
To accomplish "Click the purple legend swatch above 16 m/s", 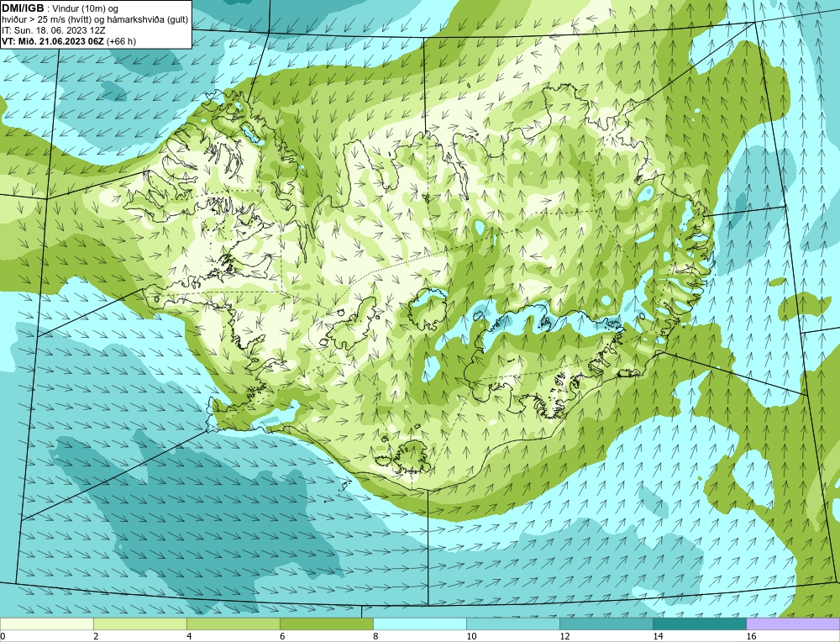I will [793, 624].
